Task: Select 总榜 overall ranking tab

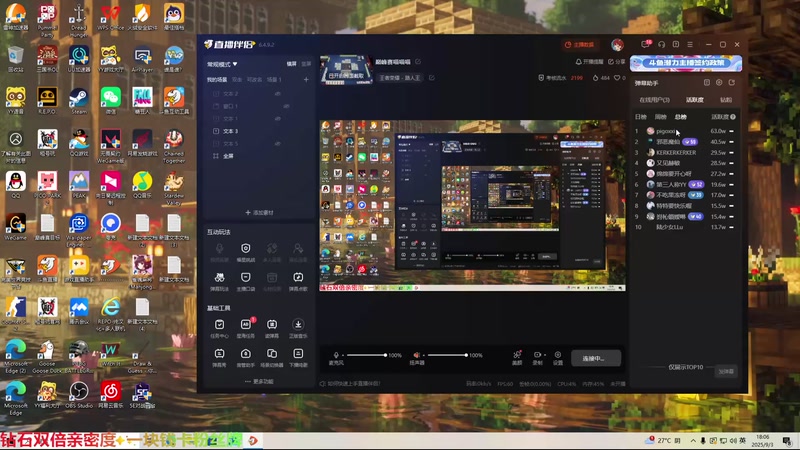Action: coord(681,117)
